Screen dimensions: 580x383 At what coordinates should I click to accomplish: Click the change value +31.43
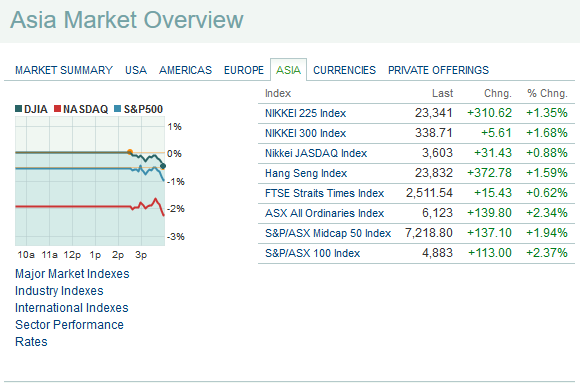493,153
